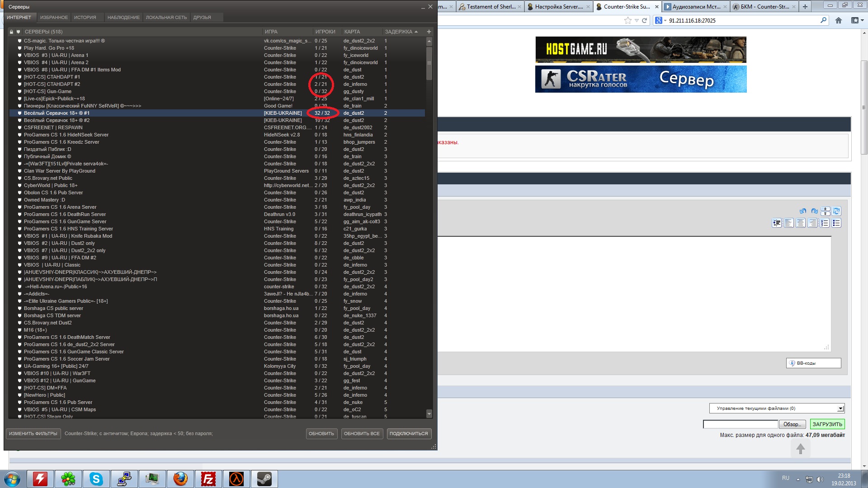The width and height of the screenshot is (868, 488).
Task: Open the Testament of Sherl... browser tab
Action: 491,6
